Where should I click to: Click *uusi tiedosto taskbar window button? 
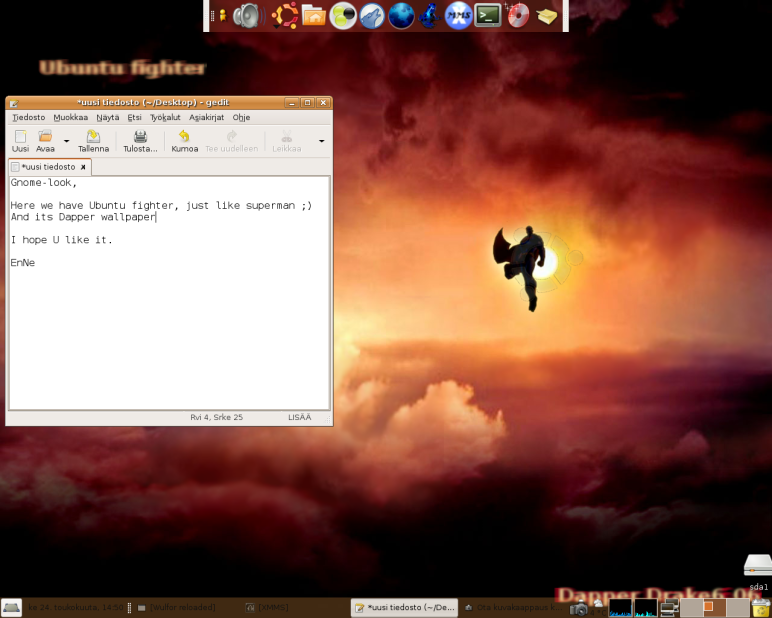tap(404, 608)
